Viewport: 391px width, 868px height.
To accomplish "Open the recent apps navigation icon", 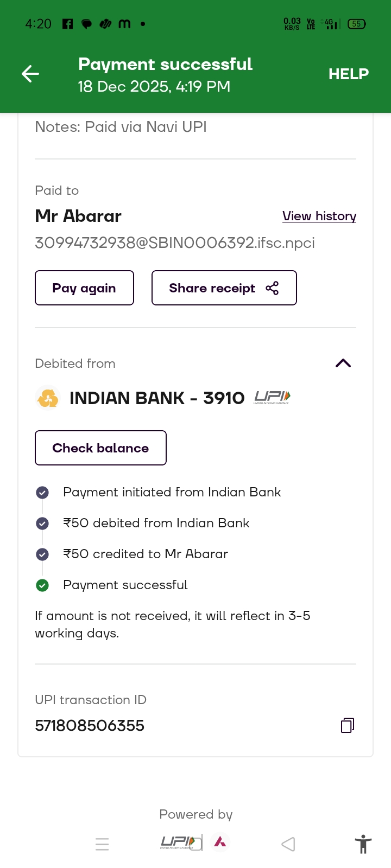I will 102,844.
